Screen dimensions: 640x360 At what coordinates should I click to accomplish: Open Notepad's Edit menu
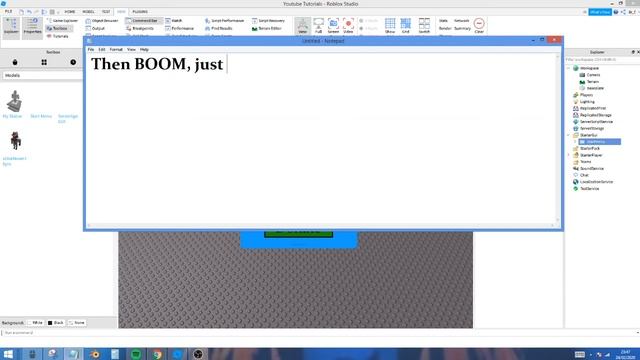102,49
